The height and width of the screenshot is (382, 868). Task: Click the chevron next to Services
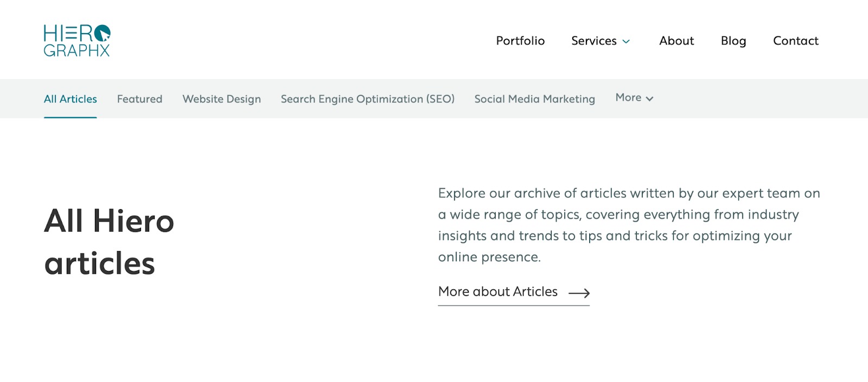tap(627, 41)
